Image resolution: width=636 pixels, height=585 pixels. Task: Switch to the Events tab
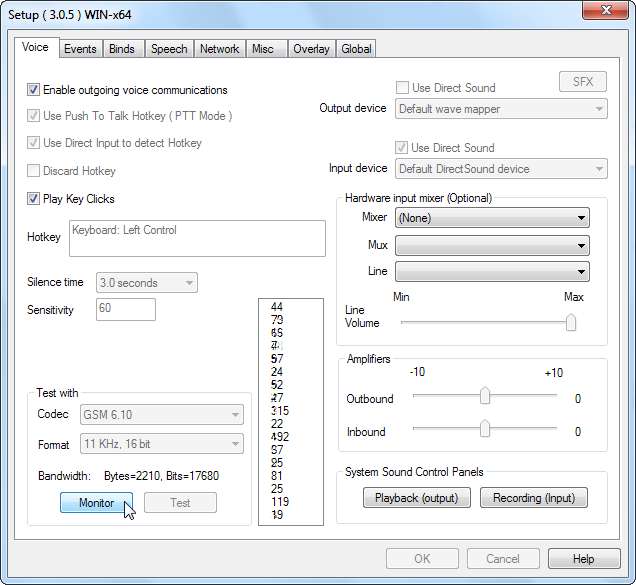[x=80, y=48]
